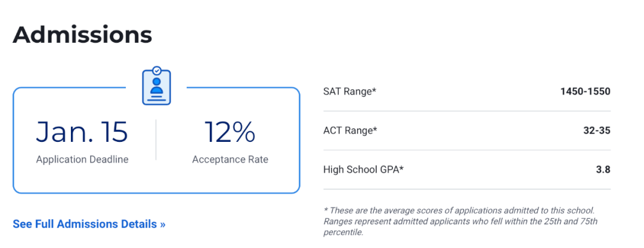This screenshot has height=248, width=644.
Task: Click the arrows after Admissions Details
Action: [163, 225]
